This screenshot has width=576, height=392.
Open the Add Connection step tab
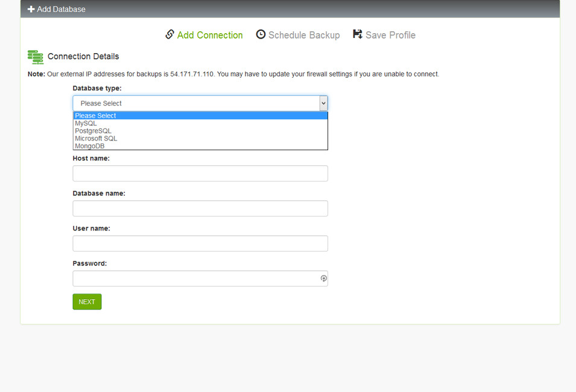(209, 35)
